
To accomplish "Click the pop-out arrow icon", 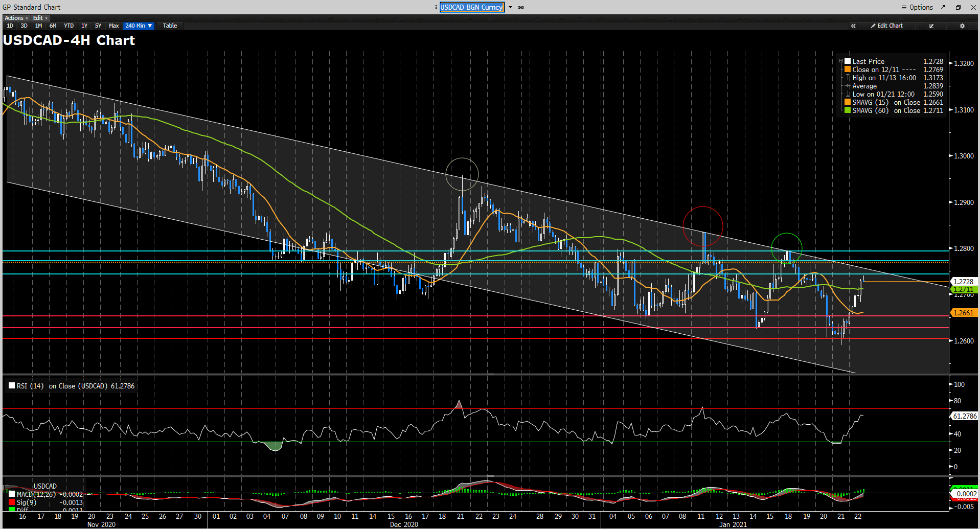I will 943,7.
